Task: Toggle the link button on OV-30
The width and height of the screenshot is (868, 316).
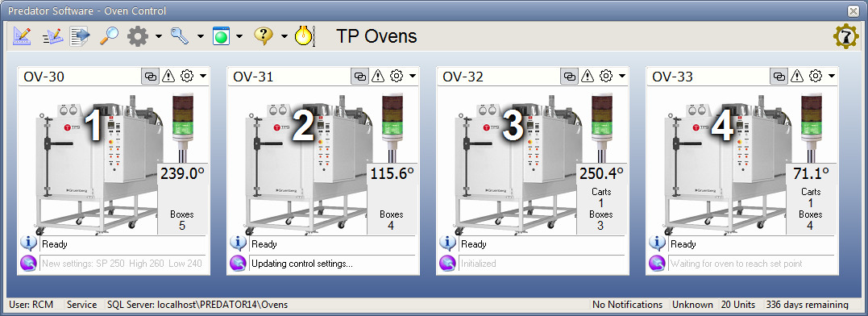Action: point(150,76)
